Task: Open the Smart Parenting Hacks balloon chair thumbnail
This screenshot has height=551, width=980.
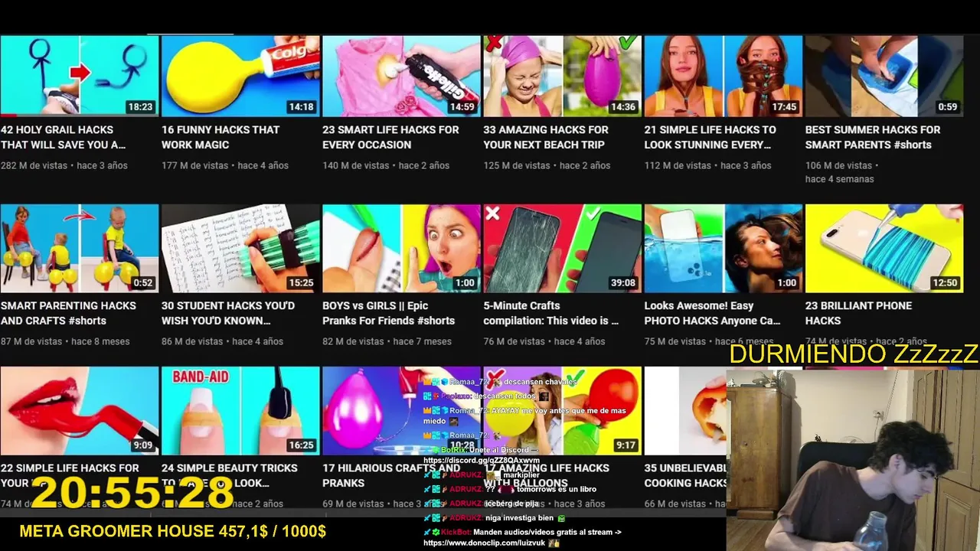Action: (80, 248)
